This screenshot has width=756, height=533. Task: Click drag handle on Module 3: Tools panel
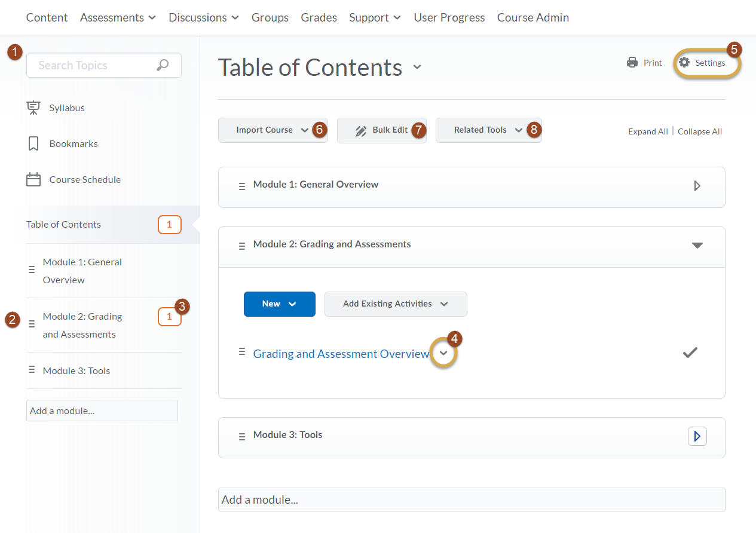[x=242, y=436]
